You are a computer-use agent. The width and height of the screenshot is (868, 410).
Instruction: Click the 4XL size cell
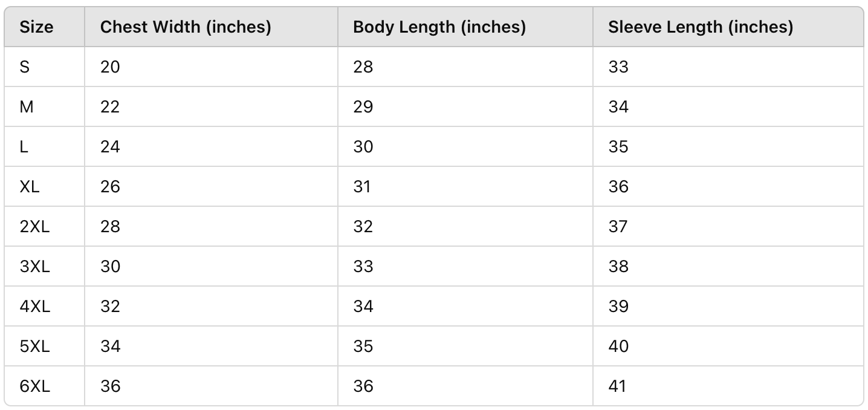click(x=35, y=307)
